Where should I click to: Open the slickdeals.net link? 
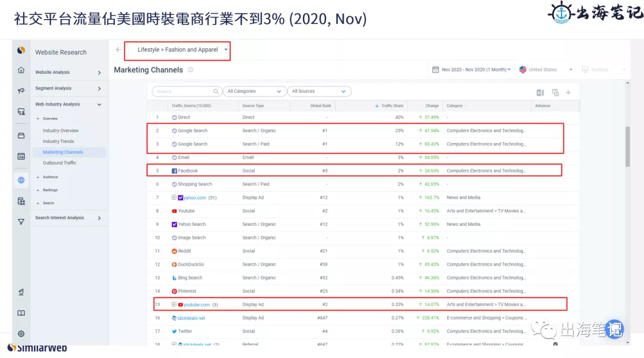tap(191, 318)
